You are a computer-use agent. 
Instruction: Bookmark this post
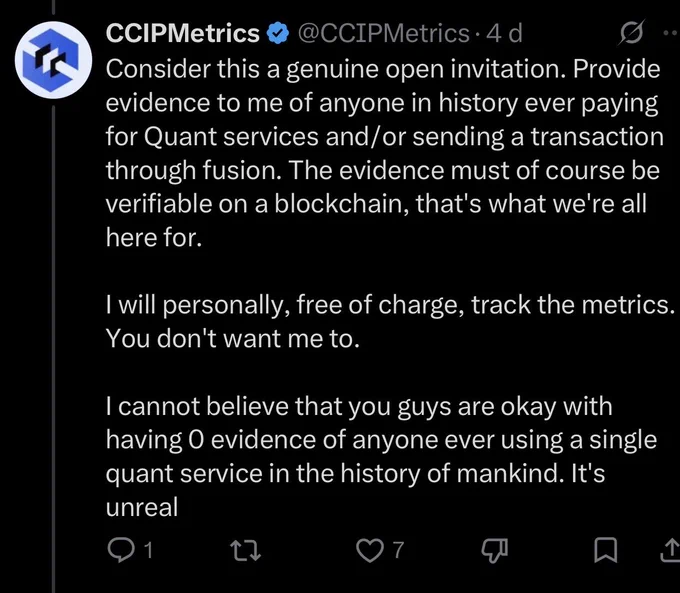click(605, 550)
